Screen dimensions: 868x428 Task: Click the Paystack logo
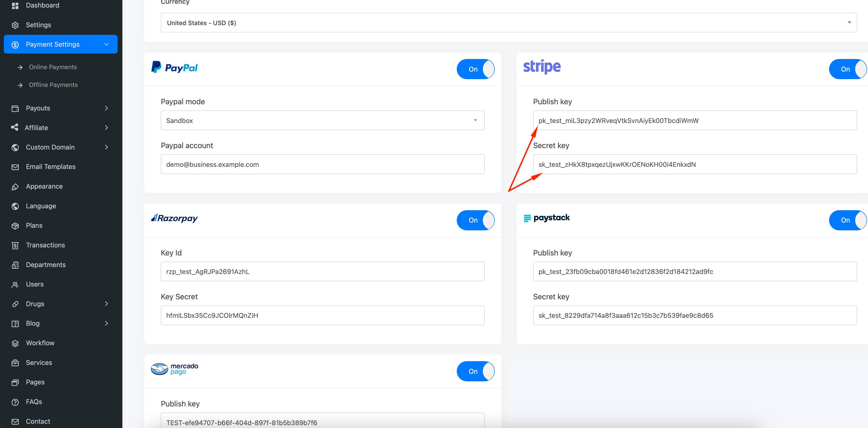[x=547, y=218]
